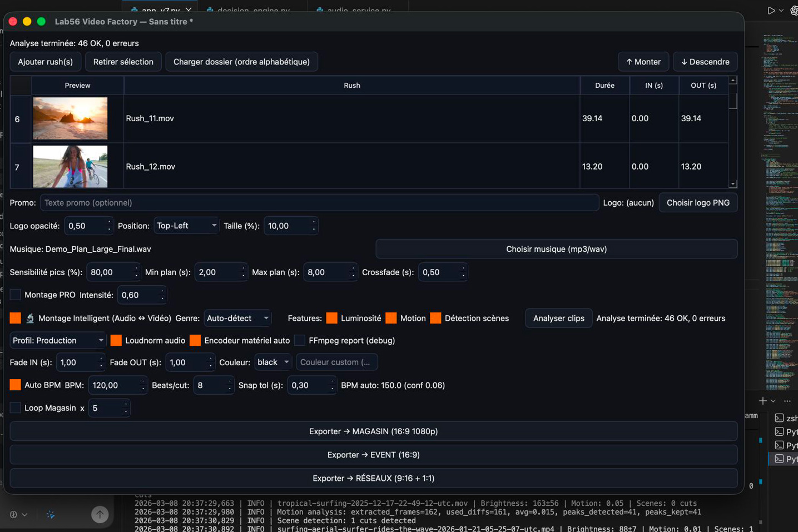Enable the Montage PRO checkbox
Image resolution: width=798 pixels, height=532 pixels.
click(16, 295)
